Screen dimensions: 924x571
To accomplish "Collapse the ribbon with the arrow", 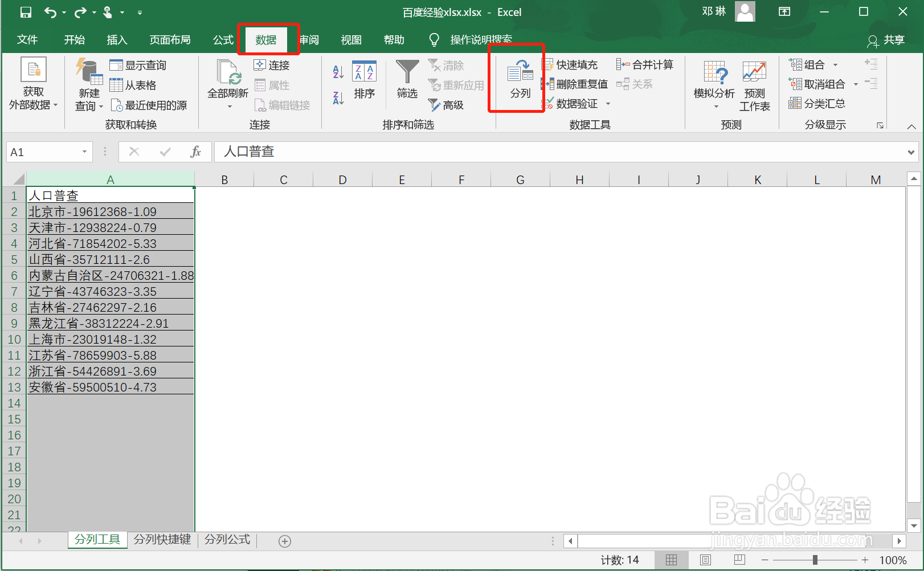I will pos(911,127).
